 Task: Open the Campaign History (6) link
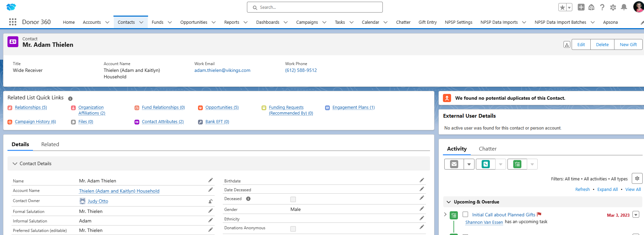point(35,122)
